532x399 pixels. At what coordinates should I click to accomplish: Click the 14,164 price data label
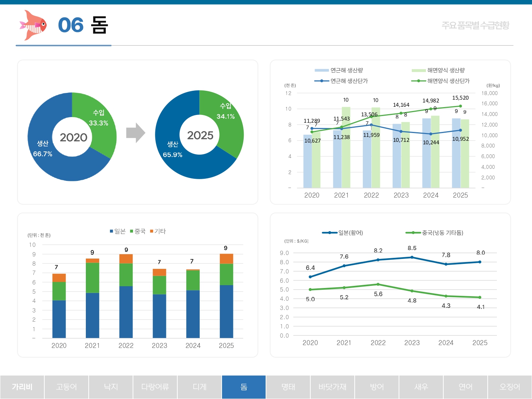(x=401, y=105)
